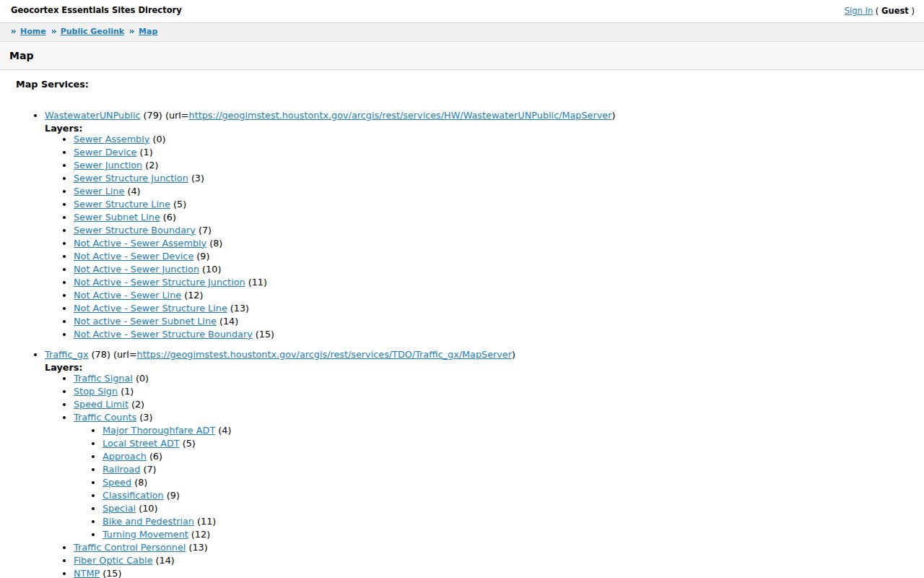Image resolution: width=924 pixels, height=578 pixels.
Task: Open the Sign In link
Action: (x=858, y=11)
